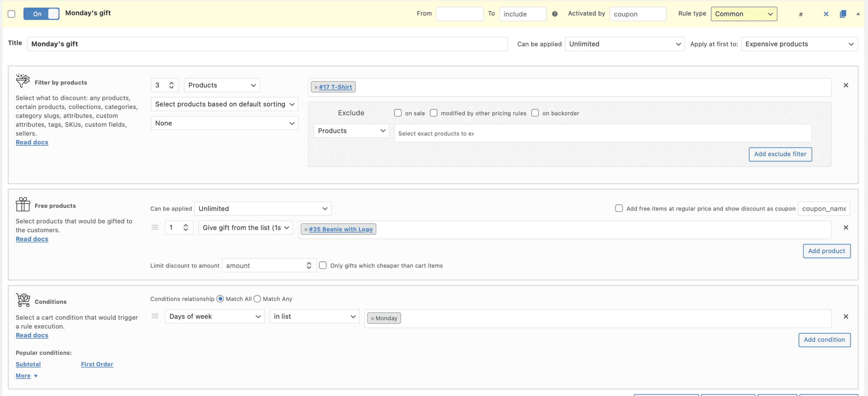Click the Add condition button
This screenshot has width=868, height=396.
[x=824, y=340]
